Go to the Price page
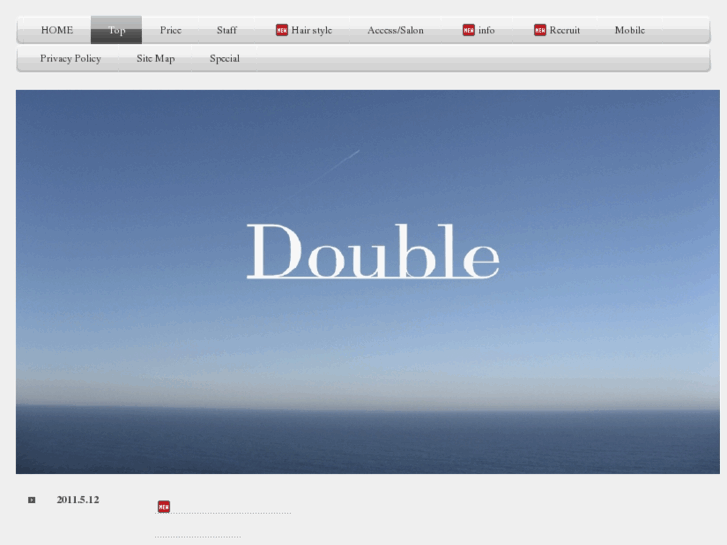The width and height of the screenshot is (727, 545). pos(170,30)
